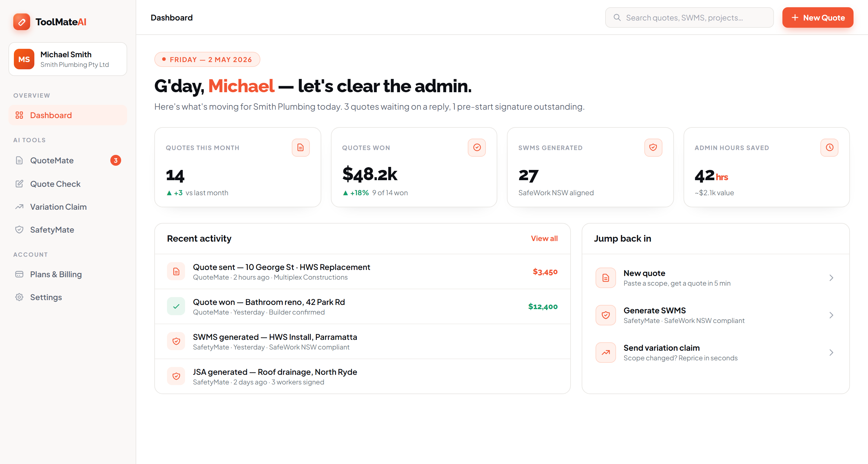Expand the Send variation claim chevron arrow
Image resolution: width=868 pixels, height=464 pixels.
(831, 353)
